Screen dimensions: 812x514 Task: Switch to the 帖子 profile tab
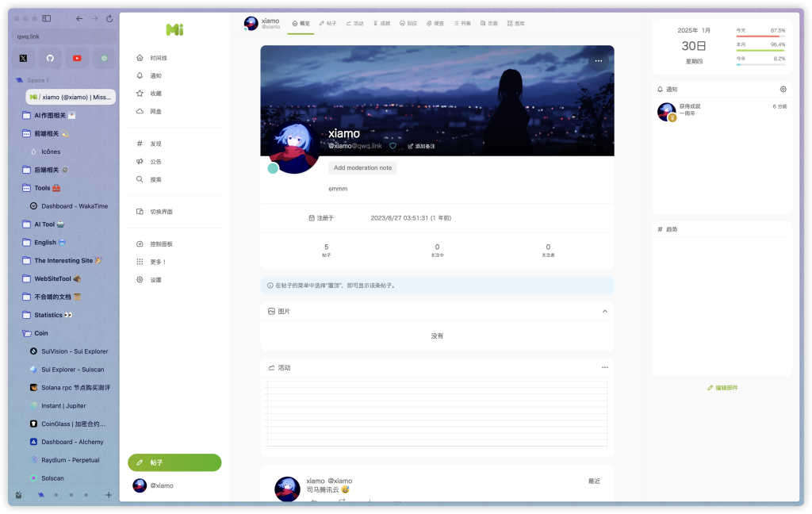(327, 24)
